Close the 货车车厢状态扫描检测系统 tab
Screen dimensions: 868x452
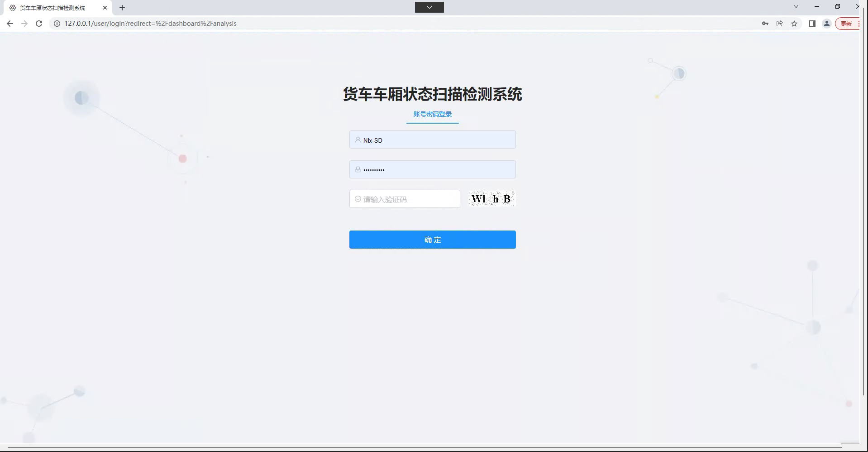click(105, 8)
